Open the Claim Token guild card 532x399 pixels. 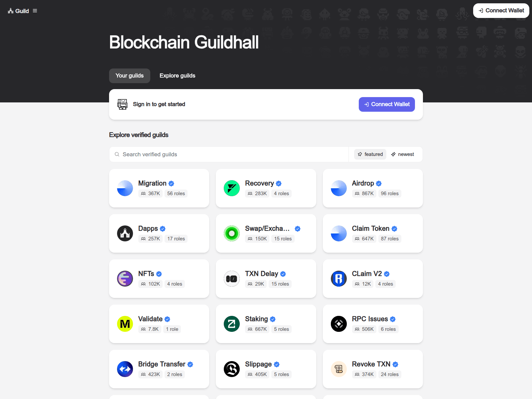(373, 233)
